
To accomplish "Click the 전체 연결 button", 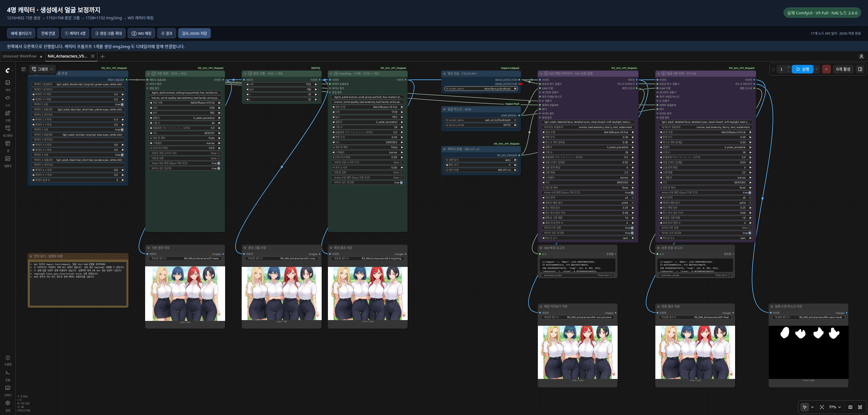I will (48, 33).
